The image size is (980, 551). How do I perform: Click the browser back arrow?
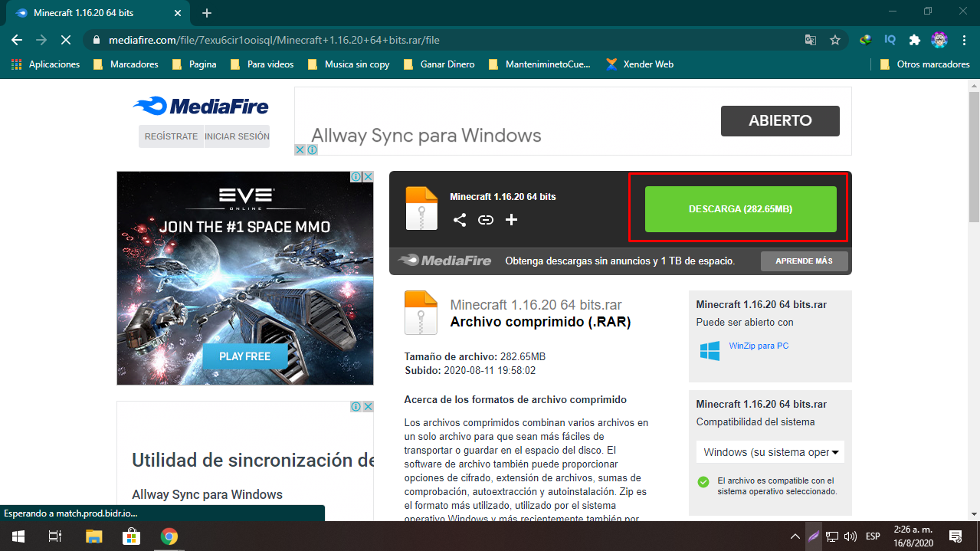17,40
